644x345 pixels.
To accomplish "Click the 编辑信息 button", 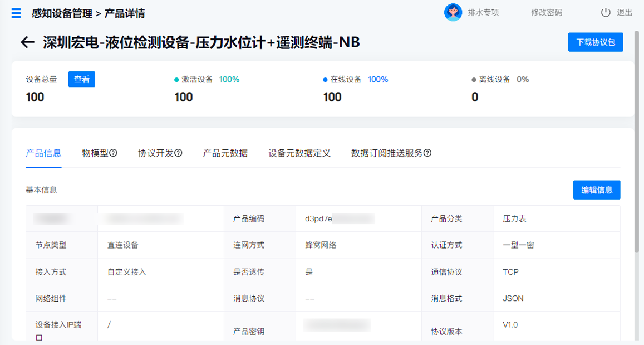I will (597, 190).
